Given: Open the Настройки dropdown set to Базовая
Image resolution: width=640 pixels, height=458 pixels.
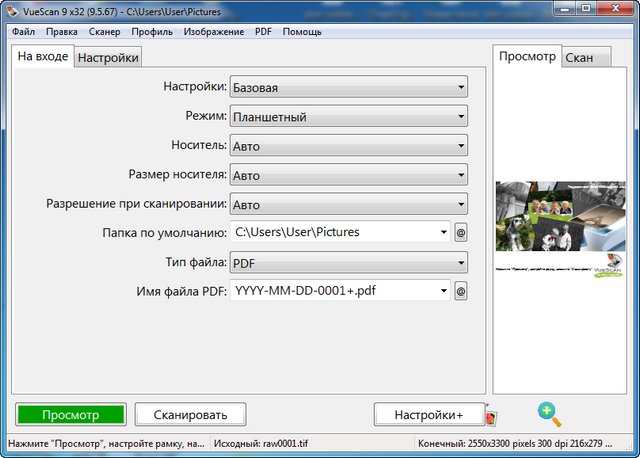Looking at the screenshot, I should [x=348, y=87].
